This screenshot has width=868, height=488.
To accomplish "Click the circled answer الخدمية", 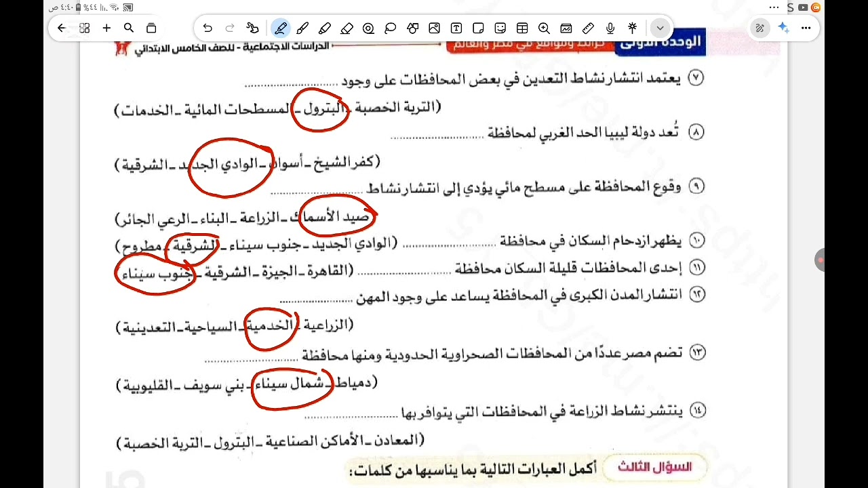I will (x=271, y=327).
